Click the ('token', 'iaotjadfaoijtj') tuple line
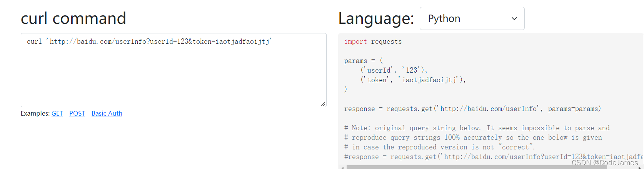The width and height of the screenshot is (644, 169). point(413,80)
